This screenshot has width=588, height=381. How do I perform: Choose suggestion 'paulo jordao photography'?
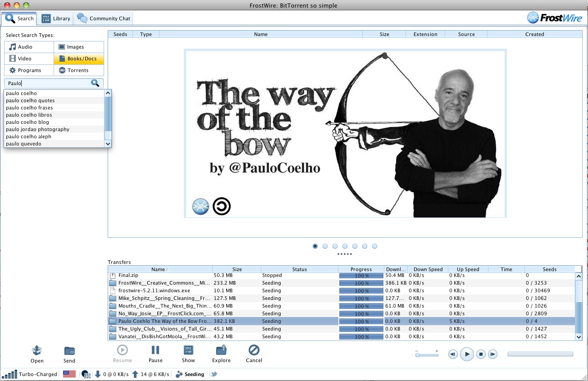54,129
